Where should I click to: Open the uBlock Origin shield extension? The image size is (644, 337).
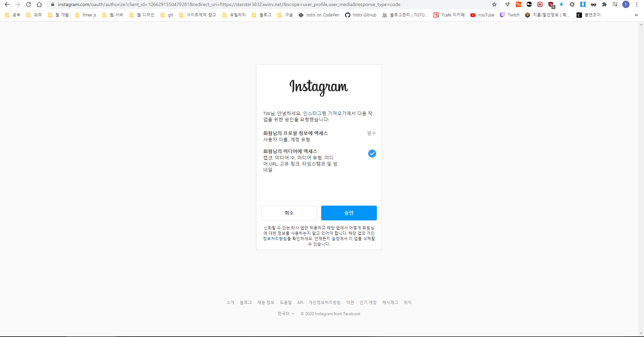(x=551, y=5)
